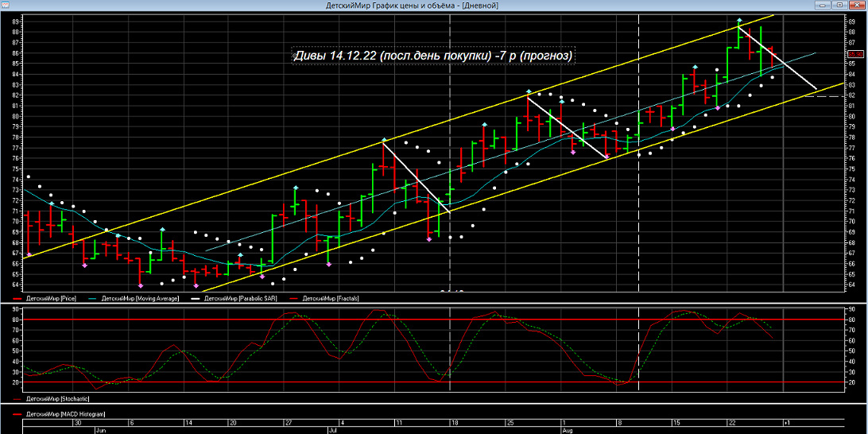
Task: Minimize the ДетскийМир chart window
Action: (823, 5)
